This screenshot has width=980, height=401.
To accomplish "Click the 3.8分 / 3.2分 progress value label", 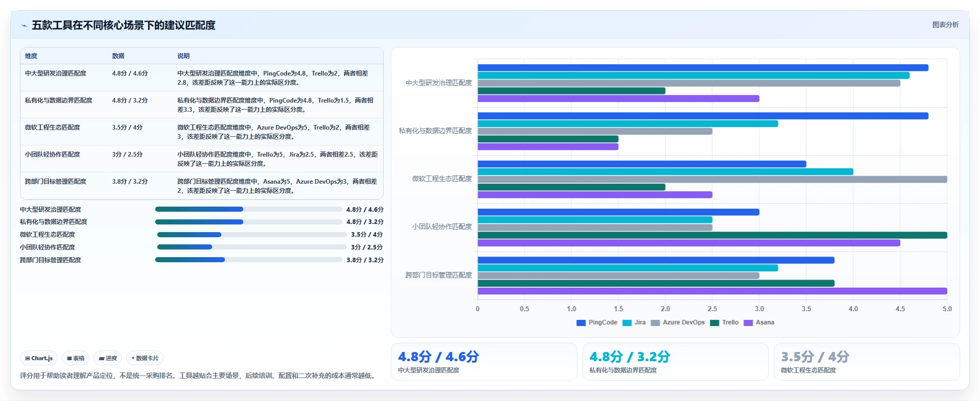I will pos(365,260).
